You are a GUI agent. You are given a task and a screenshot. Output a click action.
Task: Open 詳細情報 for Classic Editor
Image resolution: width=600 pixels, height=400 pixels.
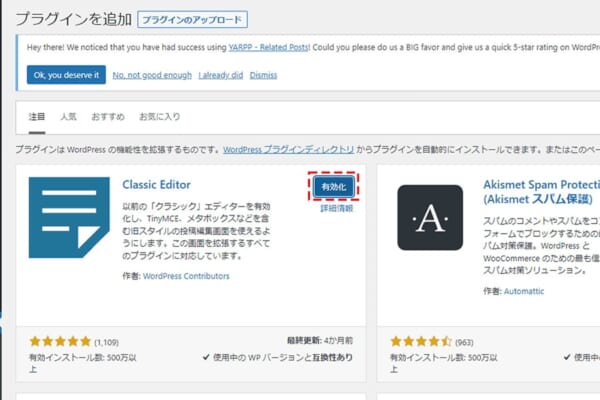(337, 208)
